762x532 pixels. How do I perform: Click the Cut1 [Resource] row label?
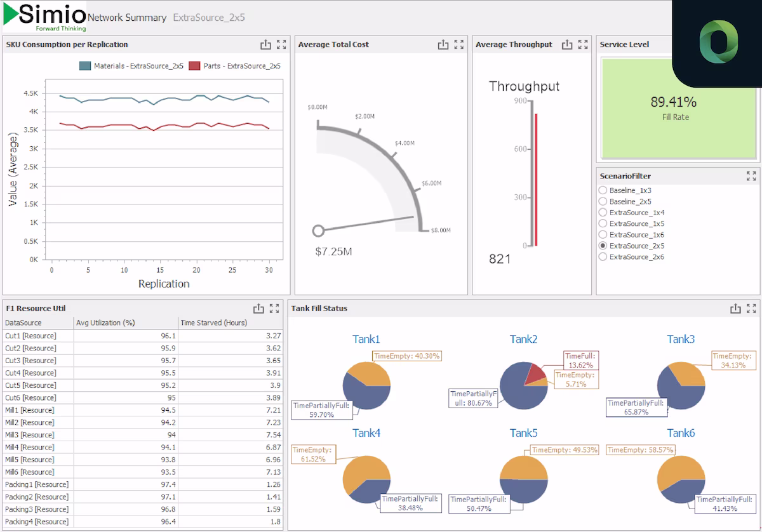[30, 336]
